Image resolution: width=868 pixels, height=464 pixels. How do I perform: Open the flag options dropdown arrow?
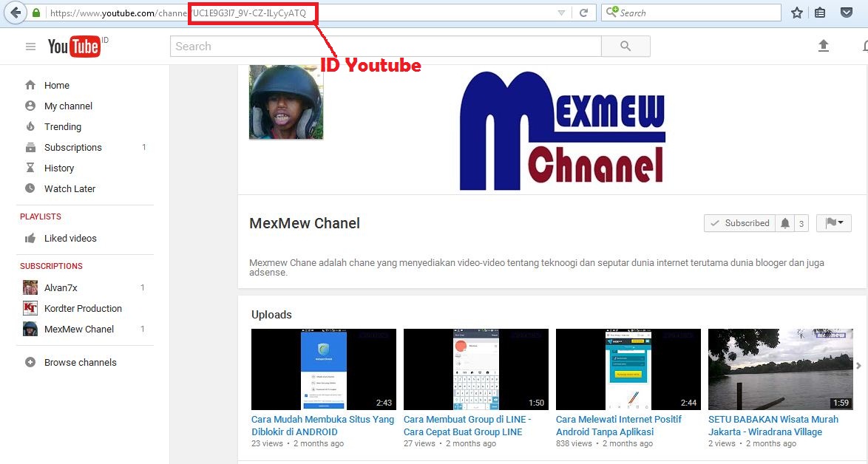tap(841, 222)
